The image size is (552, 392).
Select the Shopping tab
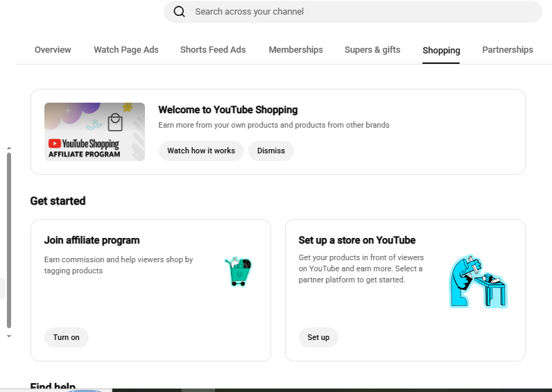click(441, 51)
